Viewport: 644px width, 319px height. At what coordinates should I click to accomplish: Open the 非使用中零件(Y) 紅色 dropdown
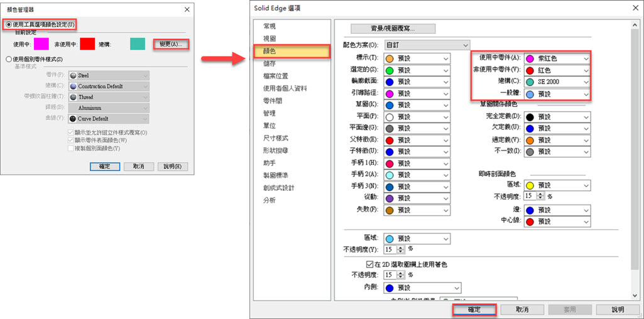tap(557, 70)
